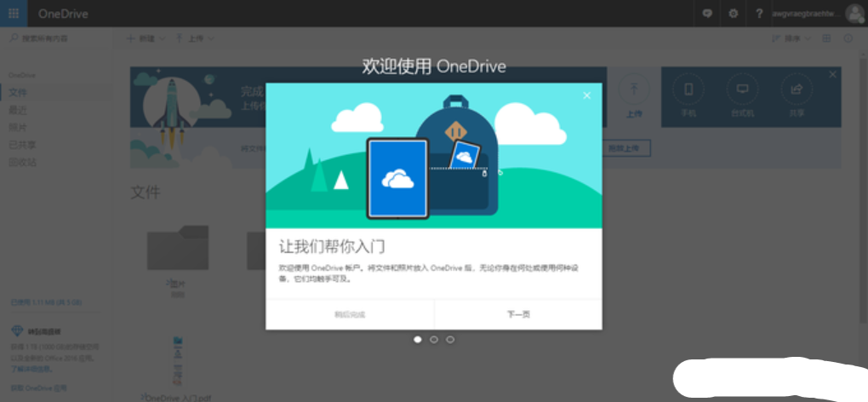Close the welcome dialog with X
This screenshot has height=402, width=868.
(587, 95)
